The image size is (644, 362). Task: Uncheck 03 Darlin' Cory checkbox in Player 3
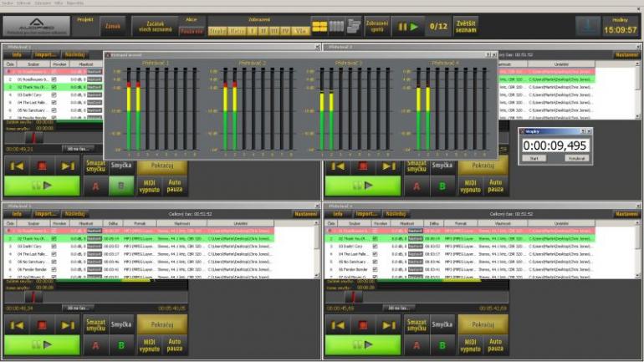54,247
